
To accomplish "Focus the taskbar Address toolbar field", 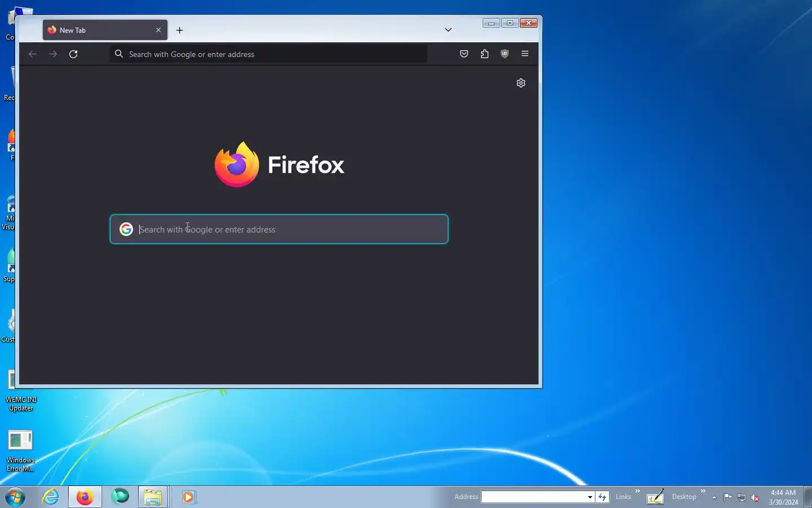I will coord(533,497).
